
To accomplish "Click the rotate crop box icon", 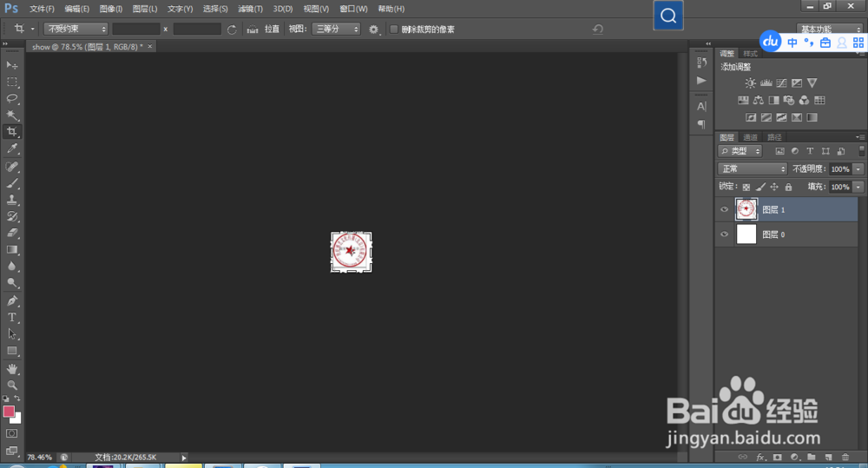I will tap(232, 30).
